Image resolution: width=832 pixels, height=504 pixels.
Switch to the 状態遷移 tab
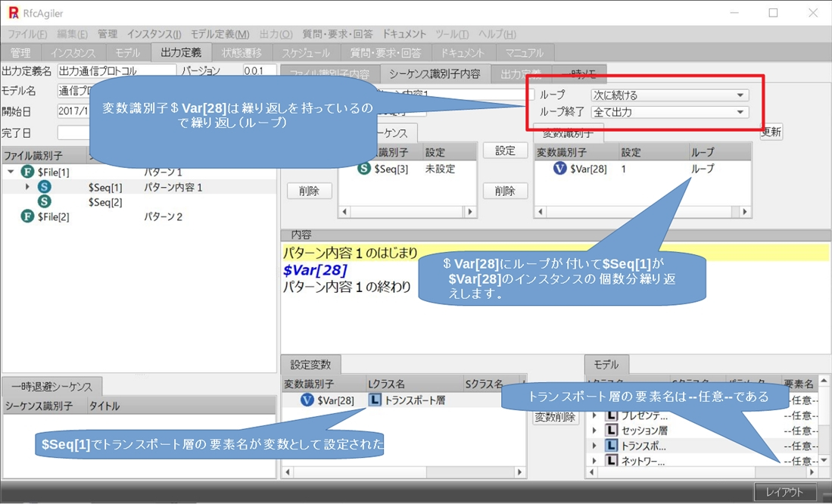coord(242,53)
